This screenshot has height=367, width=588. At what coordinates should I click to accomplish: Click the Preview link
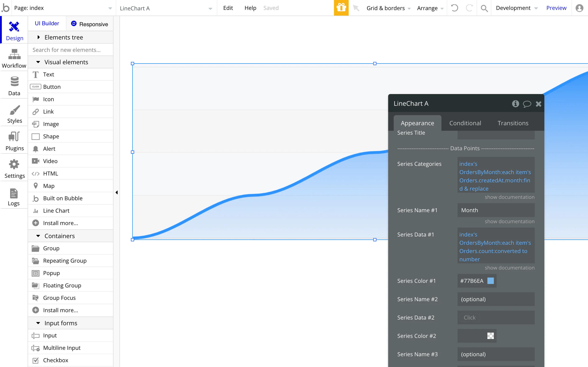556,8
